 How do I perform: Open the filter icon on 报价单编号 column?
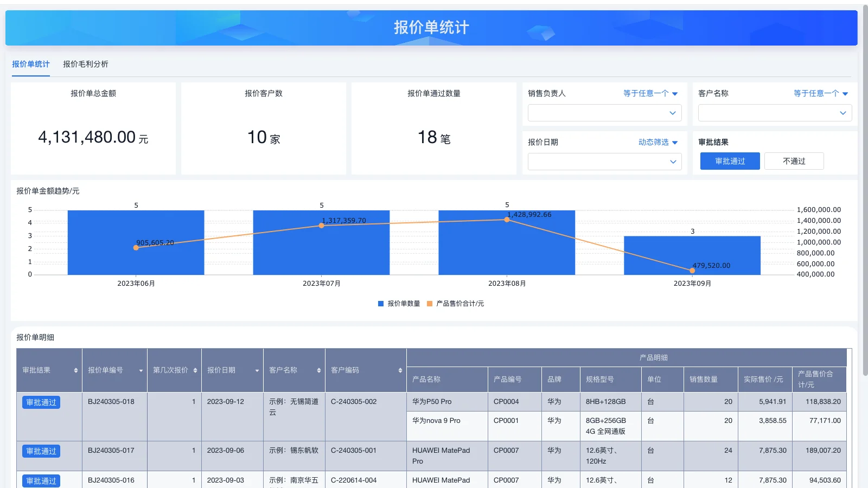140,371
